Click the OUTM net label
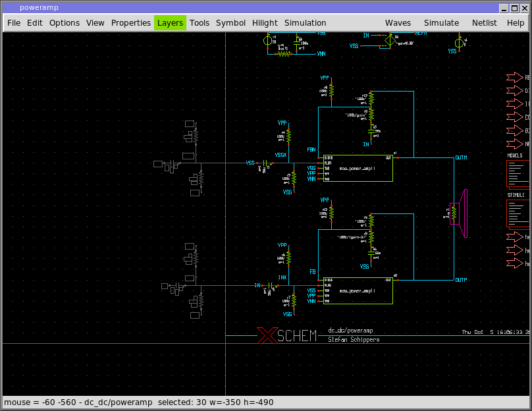The height and width of the screenshot is (411, 532). pos(461,158)
